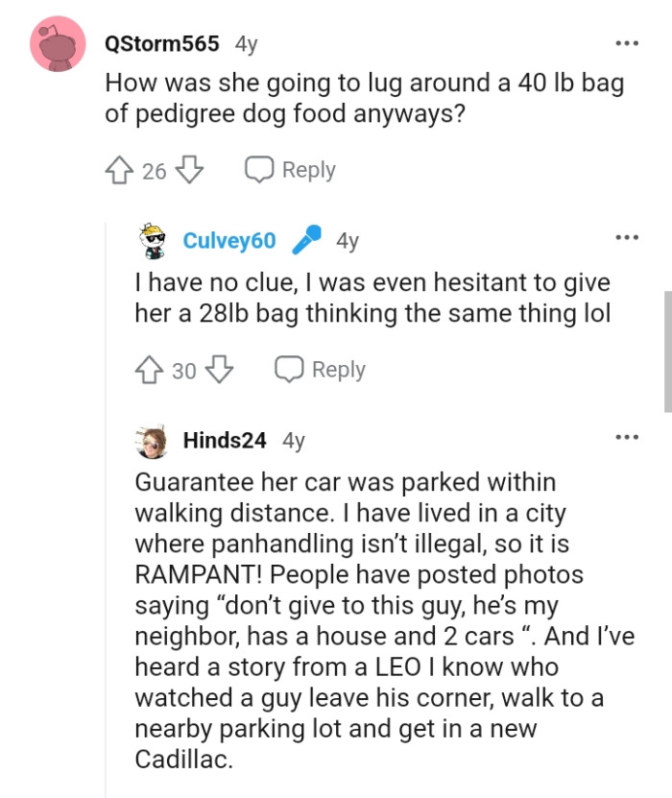Click the speech-bubble Reply icon under Culvey60's comment

click(x=288, y=369)
